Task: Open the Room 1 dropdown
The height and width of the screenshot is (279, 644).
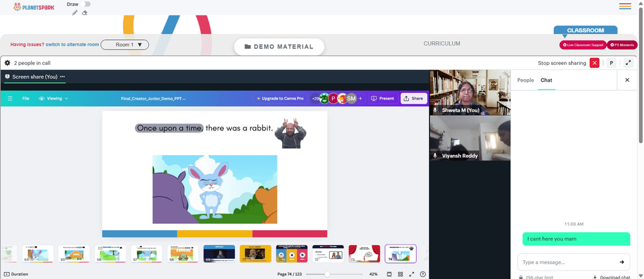Action: coord(125,44)
